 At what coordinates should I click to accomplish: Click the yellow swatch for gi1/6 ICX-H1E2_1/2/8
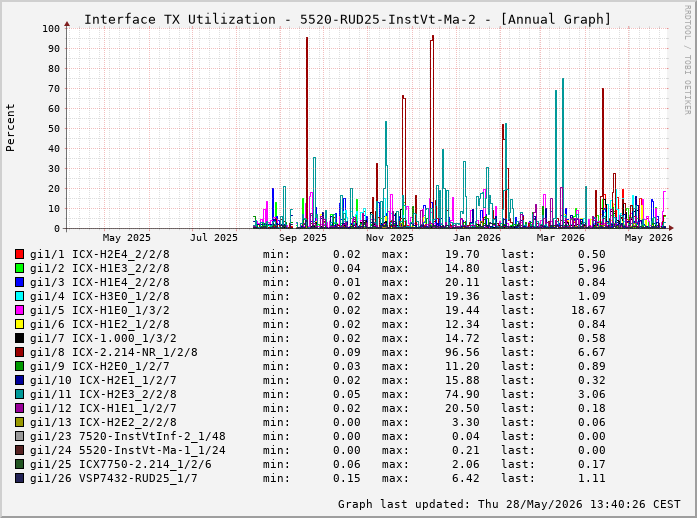tap(19, 324)
